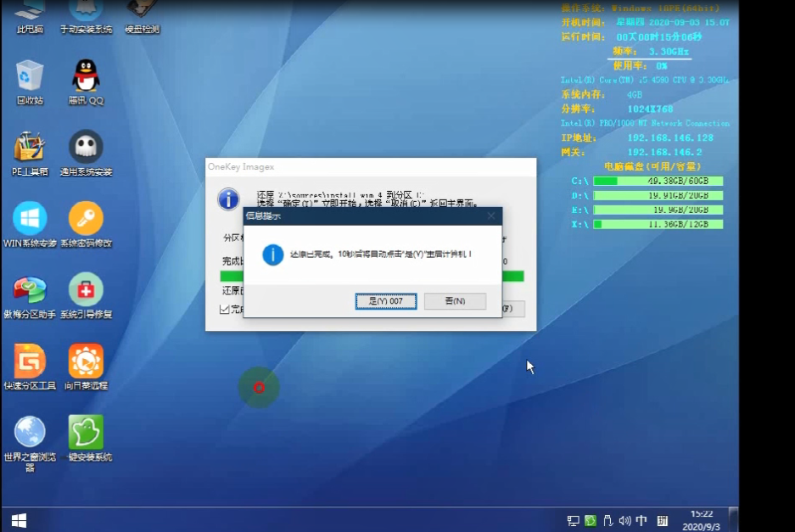Open the taskbar clock showing 15:22
Screen dimensions: 795x532
[x=701, y=520]
